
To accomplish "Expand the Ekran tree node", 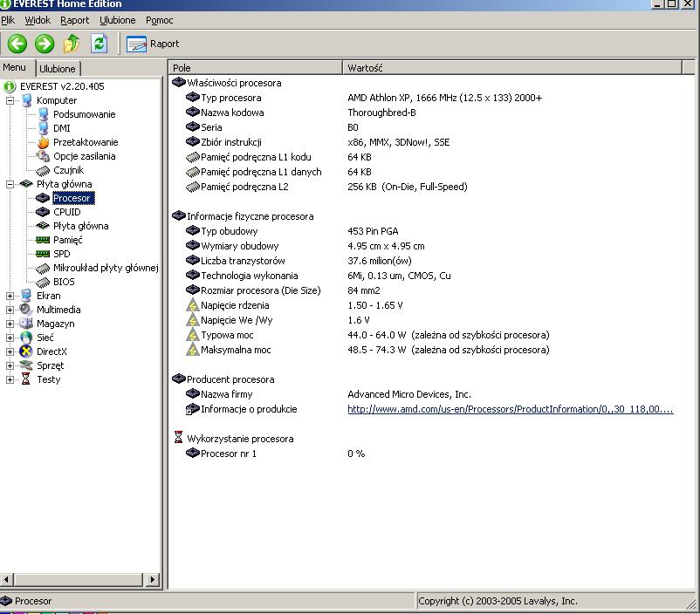I will tap(10, 296).
